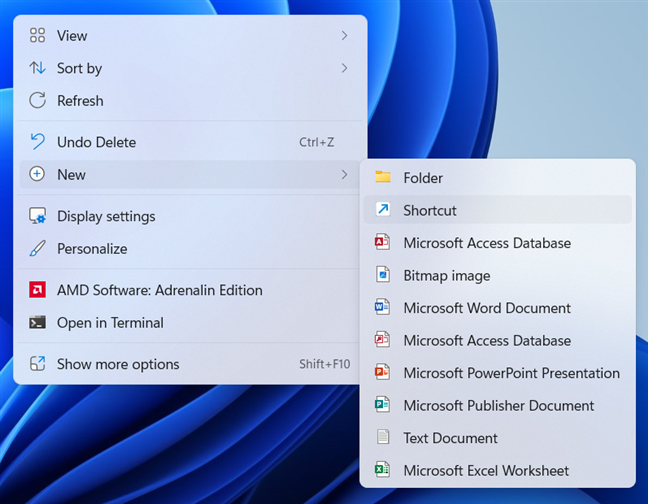Open "Display settings" text entry
648x504 pixels.
(106, 216)
